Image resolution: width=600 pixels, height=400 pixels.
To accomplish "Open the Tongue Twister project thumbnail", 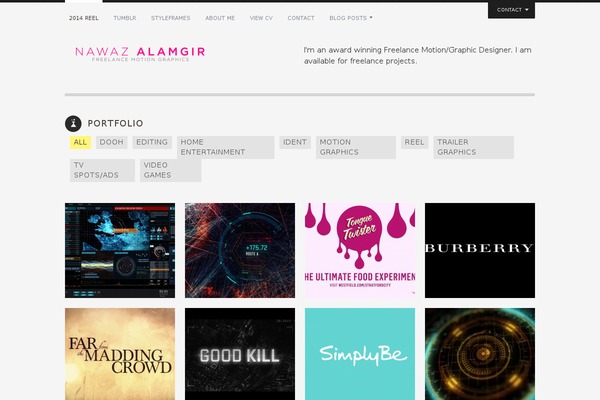I will 360,250.
